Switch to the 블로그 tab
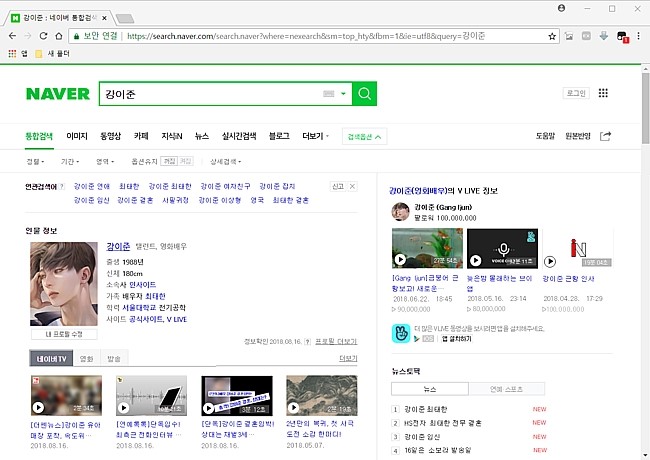Screen dimensions: 650x460 click(279, 136)
